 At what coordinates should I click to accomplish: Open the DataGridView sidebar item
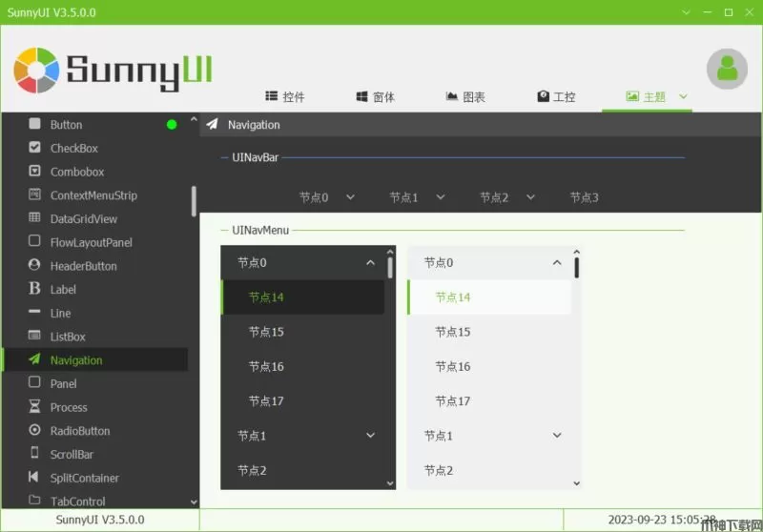tap(83, 219)
